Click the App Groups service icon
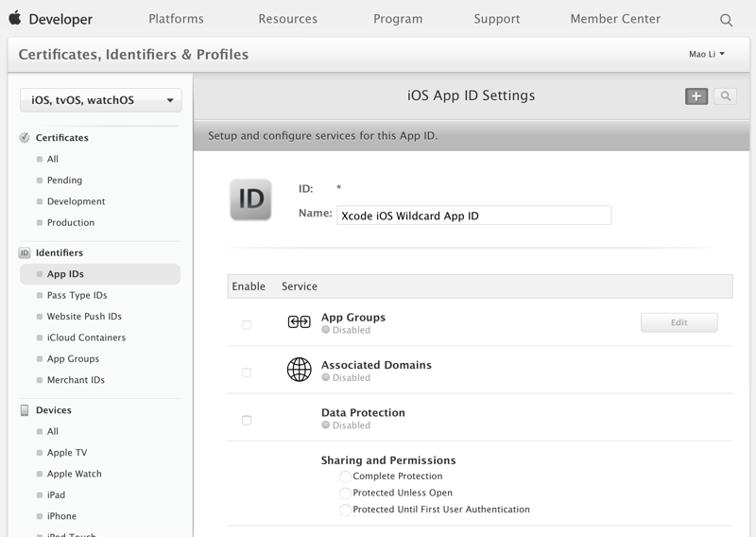756x537 pixels. (299, 322)
